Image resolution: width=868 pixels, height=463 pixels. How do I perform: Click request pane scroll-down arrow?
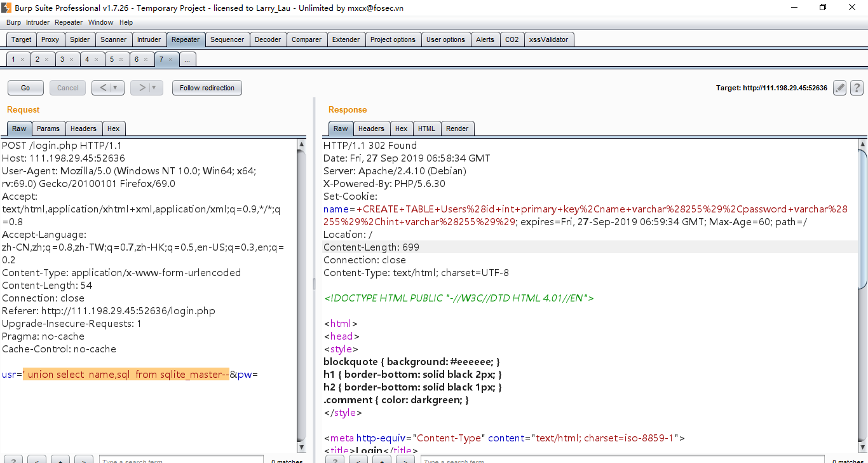click(302, 447)
